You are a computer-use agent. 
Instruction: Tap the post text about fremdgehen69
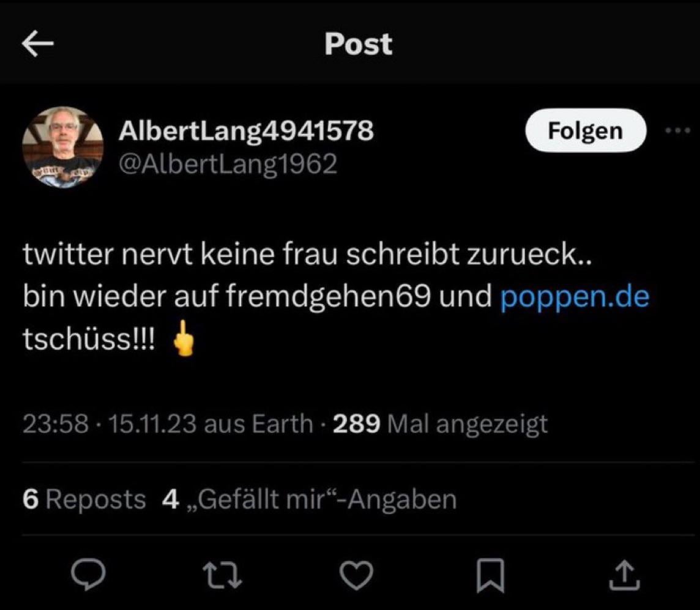click(x=257, y=297)
